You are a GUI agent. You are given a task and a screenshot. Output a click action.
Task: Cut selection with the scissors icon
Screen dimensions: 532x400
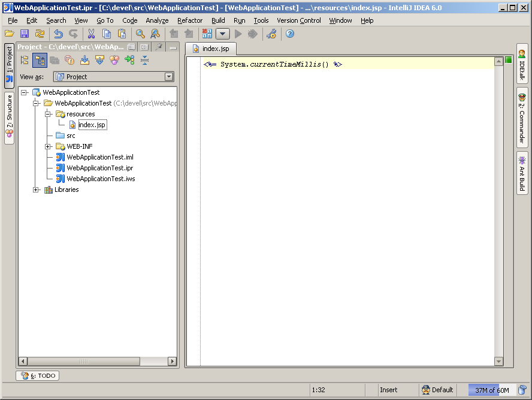point(91,34)
